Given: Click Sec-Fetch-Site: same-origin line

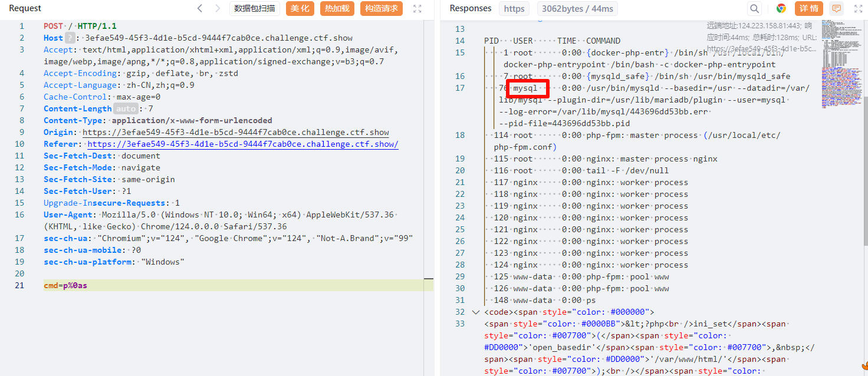Looking at the screenshot, I should click(x=109, y=179).
